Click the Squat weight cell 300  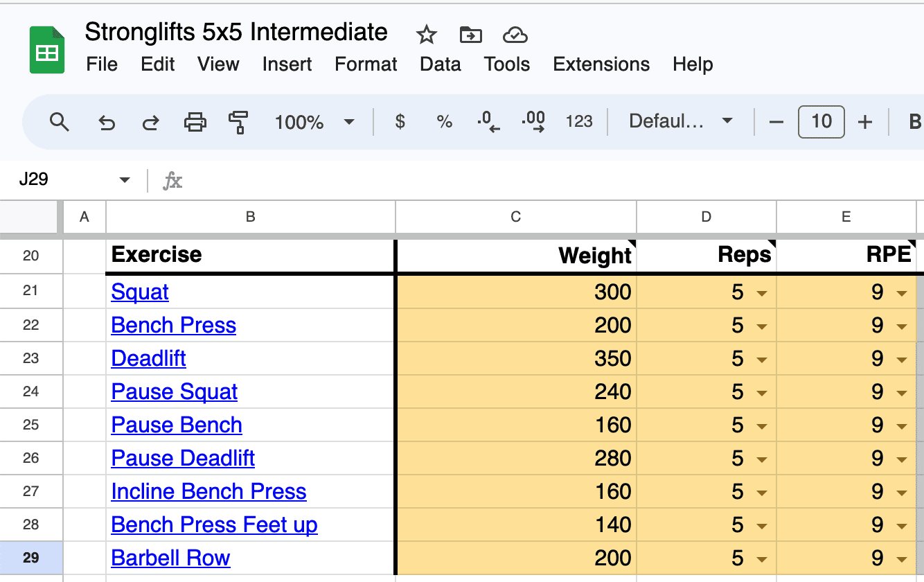coord(516,292)
